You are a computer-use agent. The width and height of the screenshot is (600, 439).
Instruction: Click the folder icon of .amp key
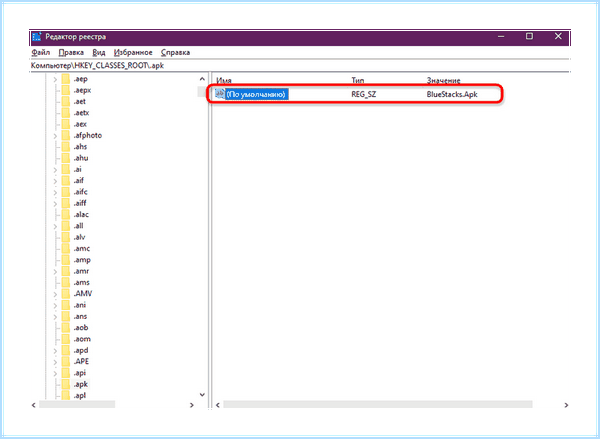[x=66, y=260]
